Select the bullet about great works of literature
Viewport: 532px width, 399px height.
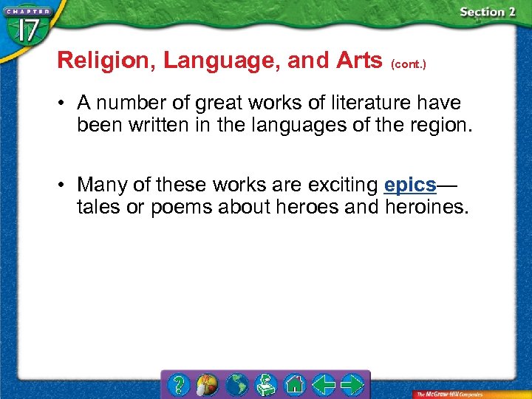(275, 113)
